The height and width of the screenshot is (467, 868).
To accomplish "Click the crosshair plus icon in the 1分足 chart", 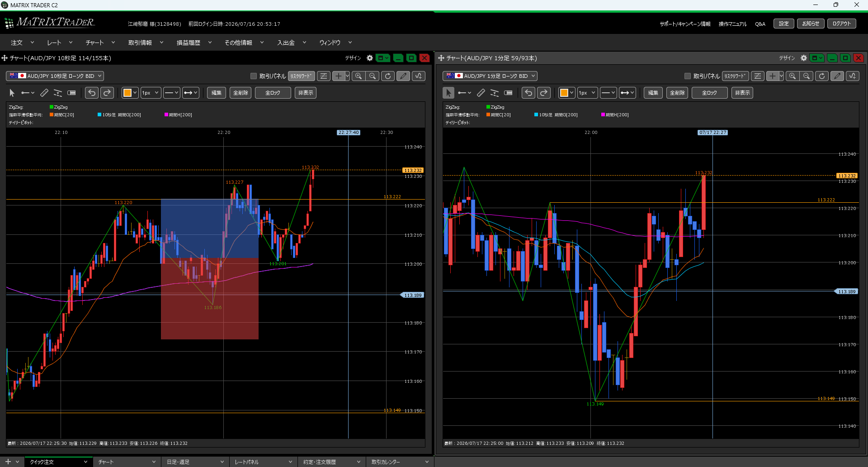I will coord(773,76).
